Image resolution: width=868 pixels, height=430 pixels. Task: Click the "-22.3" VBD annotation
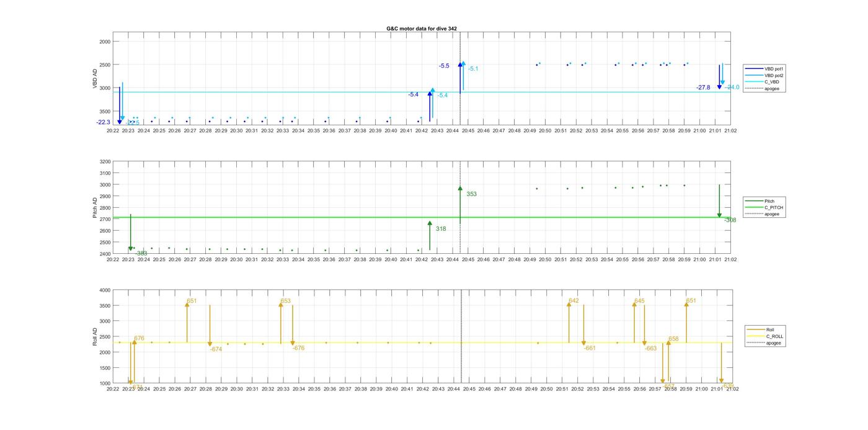(x=103, y=122)
